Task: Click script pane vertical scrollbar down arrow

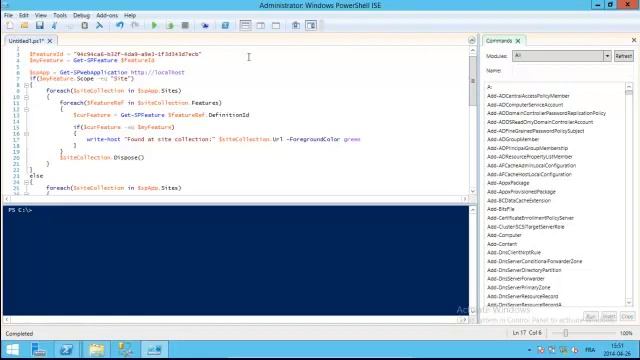Action: 473,191
